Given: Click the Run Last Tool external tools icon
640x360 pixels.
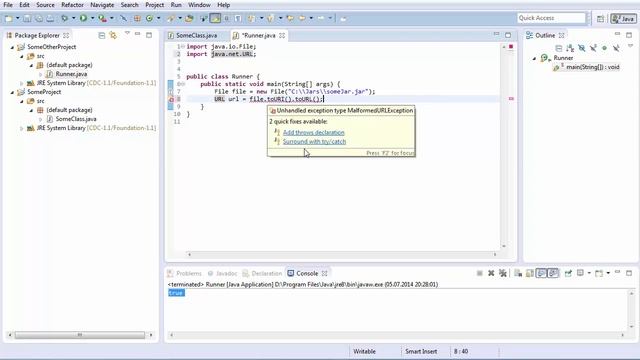Looking at the screenshot, I should 102,18.
